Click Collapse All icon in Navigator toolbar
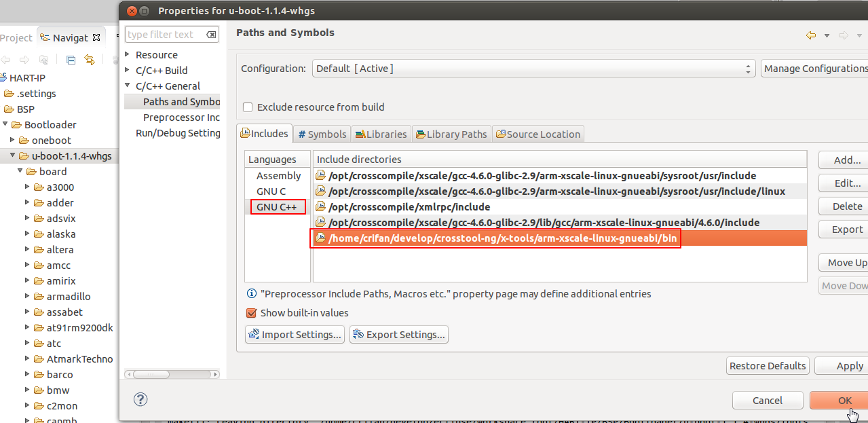 pyautogui.click(x=71, y=60)
